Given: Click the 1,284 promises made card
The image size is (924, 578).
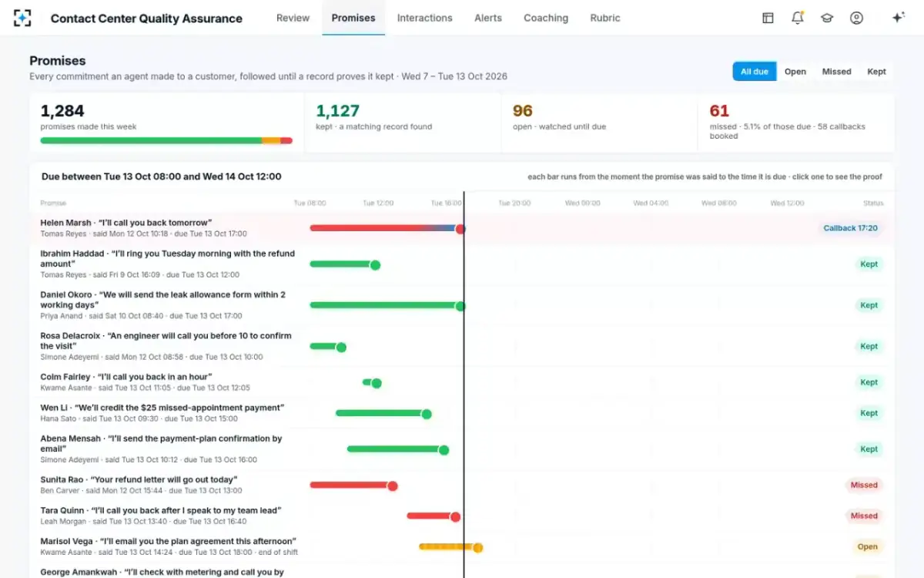Looking at the screenshot, I should click(166, 123).
